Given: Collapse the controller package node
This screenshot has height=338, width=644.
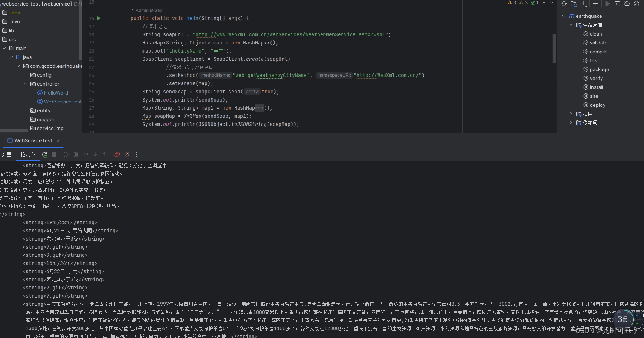Looking at the screenshot, I should click(26, 84).
